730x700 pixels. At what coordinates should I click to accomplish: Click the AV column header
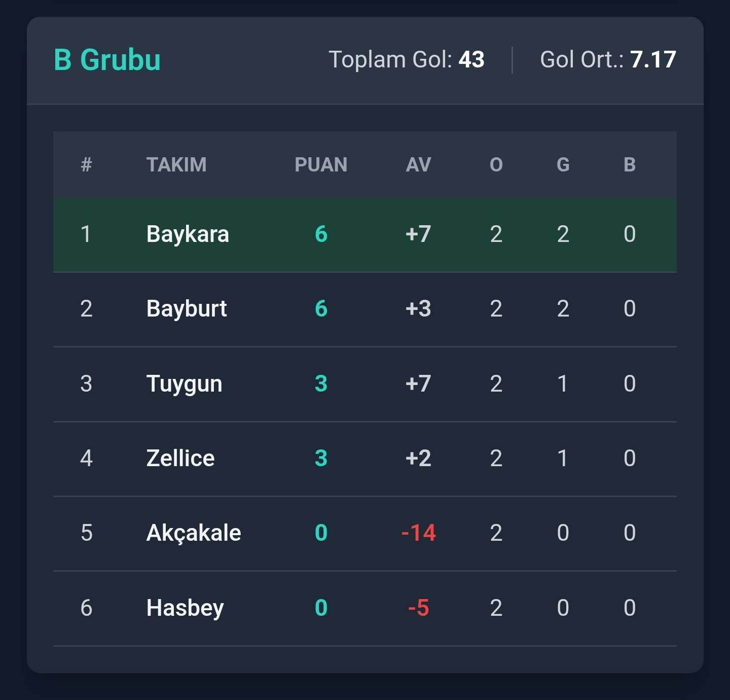pos(418,165)
